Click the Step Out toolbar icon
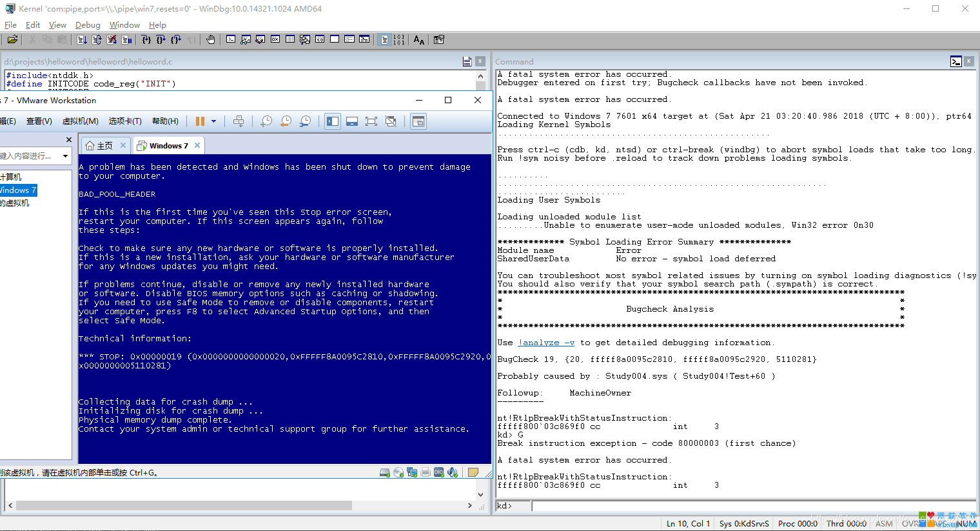The width and height of the screenshot is (980, 531). (176, 39)
